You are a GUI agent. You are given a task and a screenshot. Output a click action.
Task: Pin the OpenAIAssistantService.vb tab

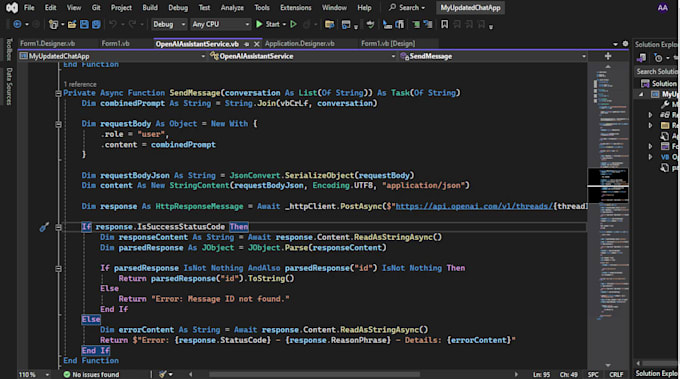pyautogui.click(x=246, y=44)
